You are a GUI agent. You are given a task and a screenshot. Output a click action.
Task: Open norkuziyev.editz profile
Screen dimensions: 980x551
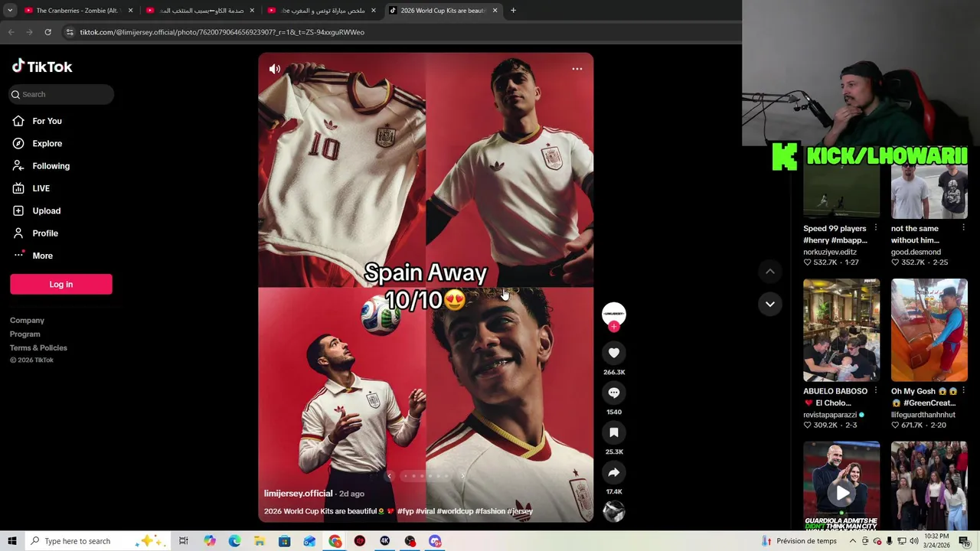pos(830,252)
